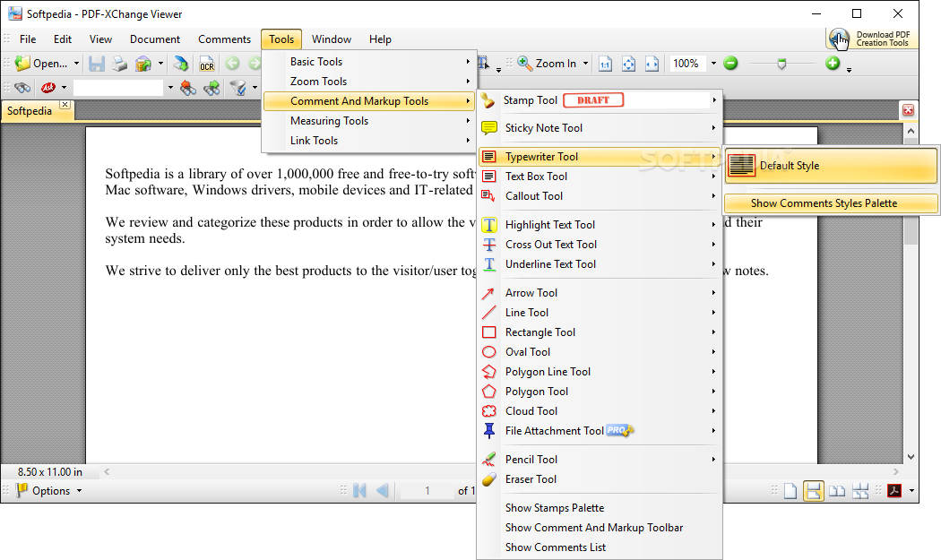Choose Basic Tools submenu

click(368, 61)
